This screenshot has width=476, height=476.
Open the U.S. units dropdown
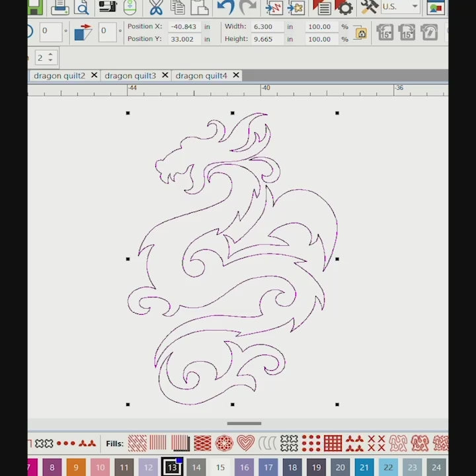coord(401,7)
